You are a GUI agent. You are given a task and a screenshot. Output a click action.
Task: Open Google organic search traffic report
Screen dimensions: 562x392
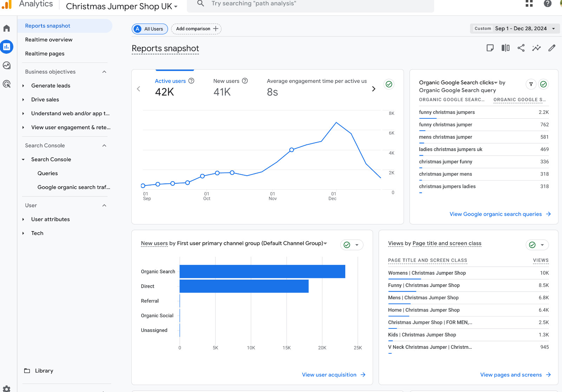tap(74, 187)
